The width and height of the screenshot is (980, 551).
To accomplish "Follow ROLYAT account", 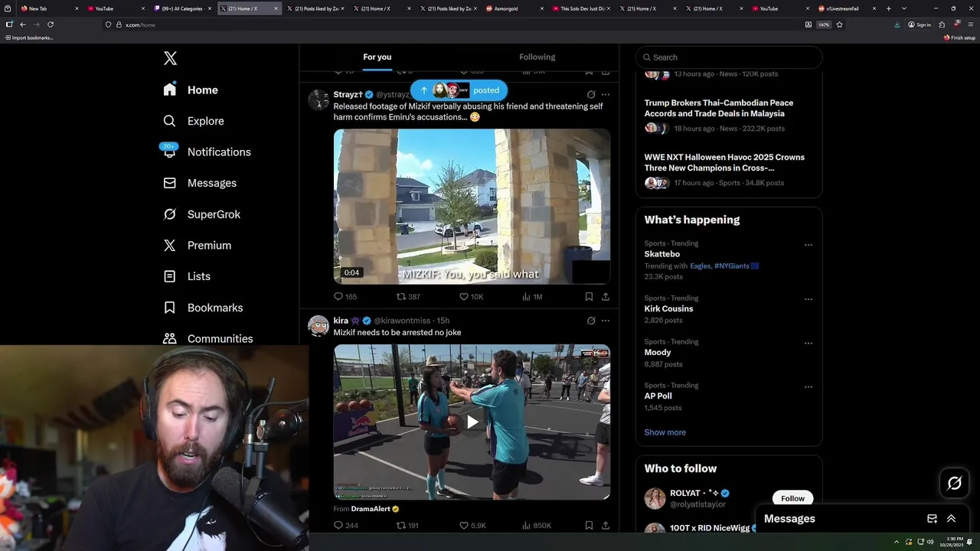I will [792, 498].
